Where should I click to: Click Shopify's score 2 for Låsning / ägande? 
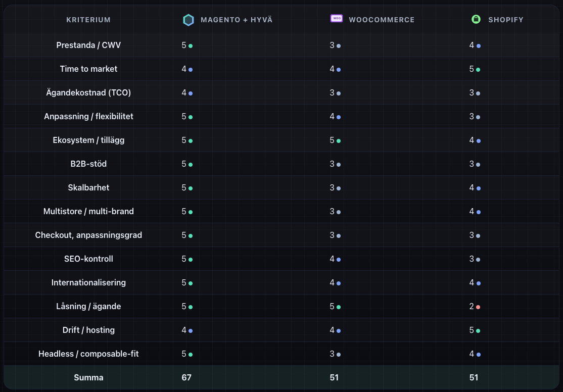pyautogui.click(x=472, y=306)
